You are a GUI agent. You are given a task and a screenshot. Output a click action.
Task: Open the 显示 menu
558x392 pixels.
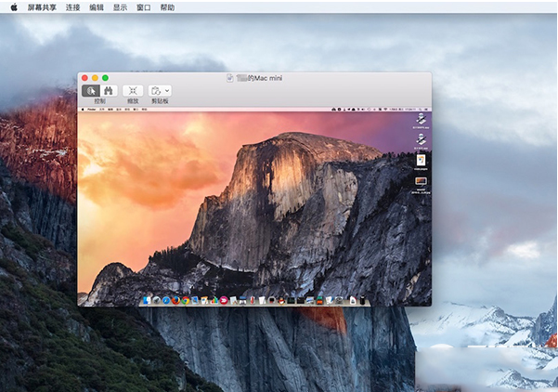(x=120, y=7)
